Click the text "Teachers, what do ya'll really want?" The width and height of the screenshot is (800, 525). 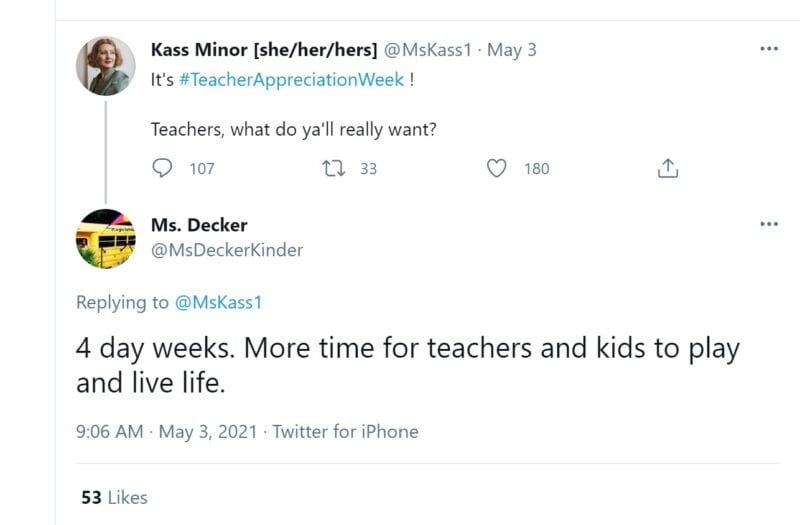point(293,129)
